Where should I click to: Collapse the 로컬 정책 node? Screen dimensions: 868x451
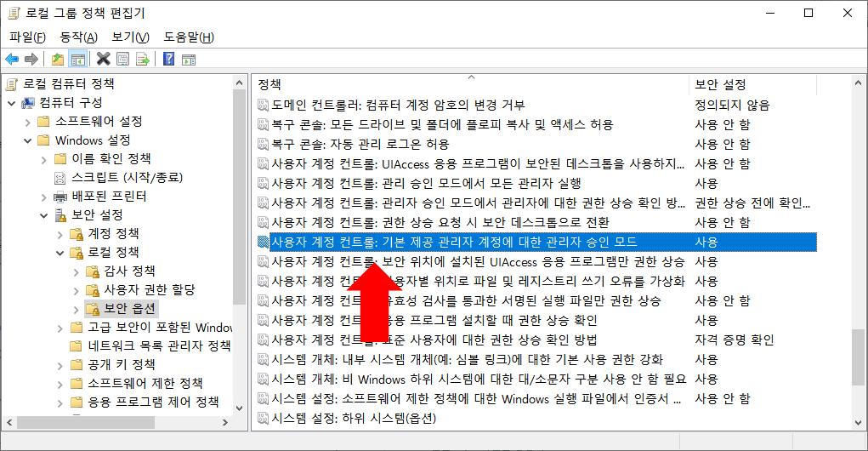60,253
